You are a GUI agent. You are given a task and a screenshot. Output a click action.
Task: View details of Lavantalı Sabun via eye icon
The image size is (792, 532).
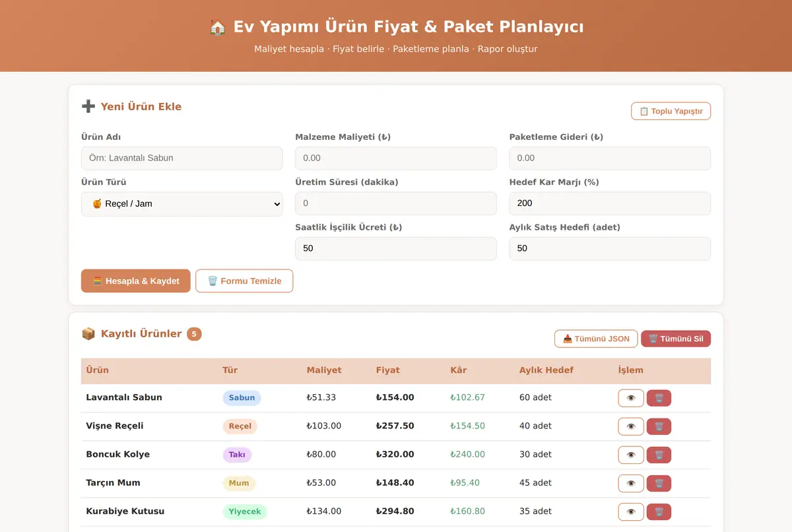(631, 398)
